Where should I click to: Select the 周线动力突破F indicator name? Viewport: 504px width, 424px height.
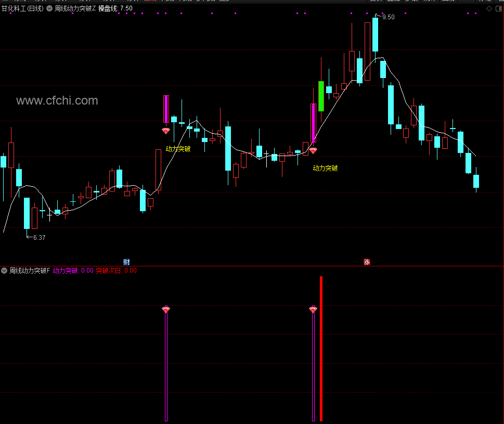click(x=30, y=271)
